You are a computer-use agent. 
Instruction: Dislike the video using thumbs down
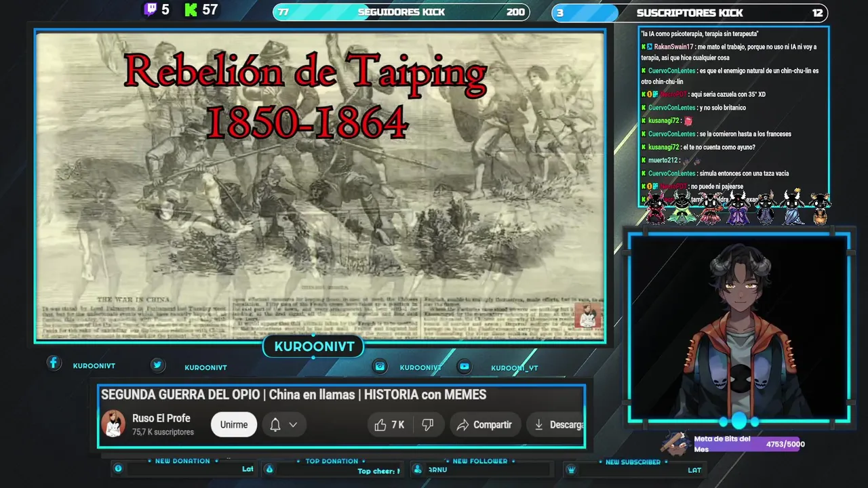coord(428,425)
